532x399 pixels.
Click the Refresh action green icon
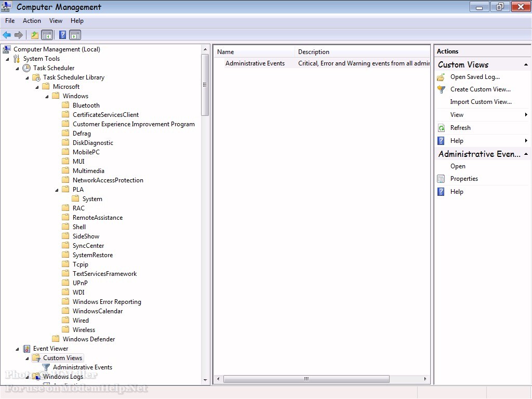441,128
